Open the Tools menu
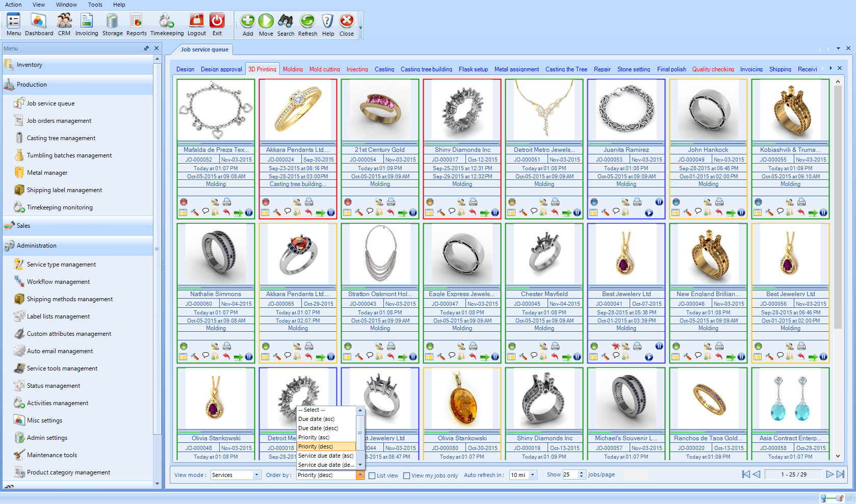The width and height of the screenshot is (856, 504). [95, 5]
